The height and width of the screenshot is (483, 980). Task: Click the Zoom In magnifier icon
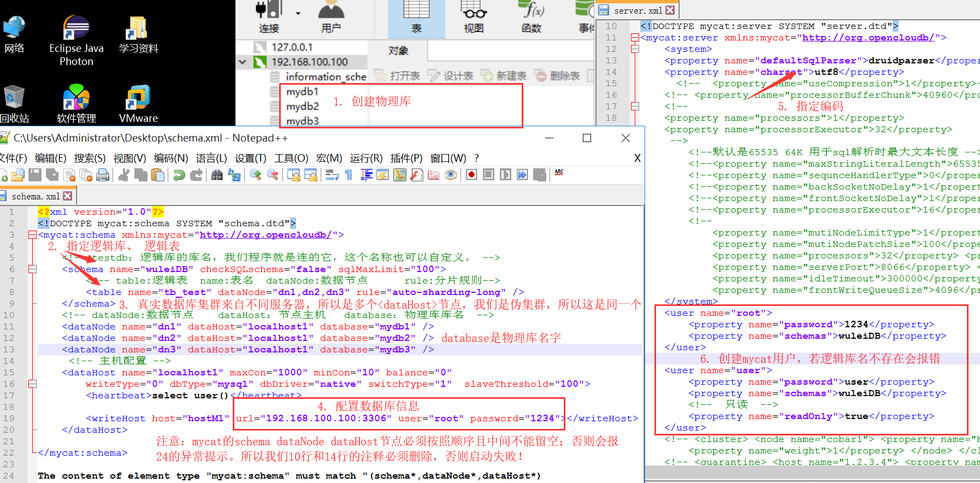[255, 175]
